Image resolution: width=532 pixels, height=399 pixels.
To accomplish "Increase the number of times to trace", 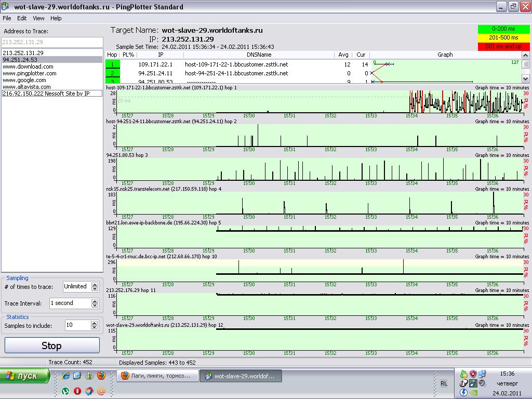I will (x=95, y=284).
